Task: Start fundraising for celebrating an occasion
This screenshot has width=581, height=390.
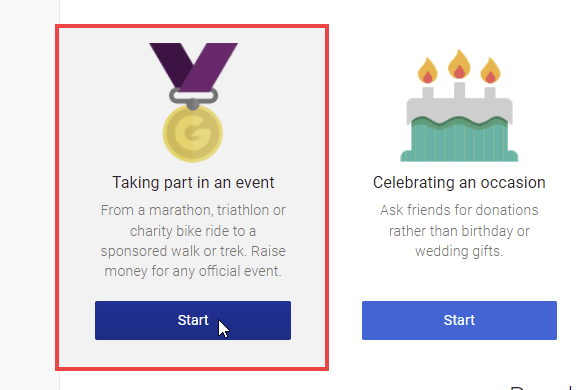Action: [459, 320]
